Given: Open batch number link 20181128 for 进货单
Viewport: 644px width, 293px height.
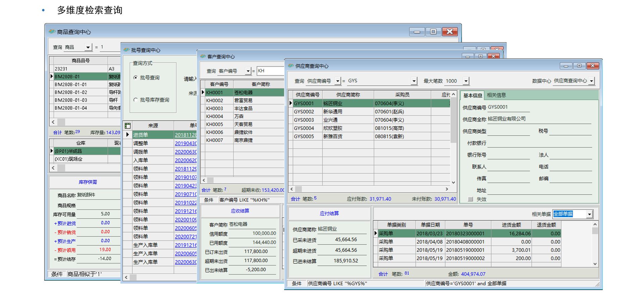Looking at the screenshot, I should pyautogui.click(x=185, y=135).
